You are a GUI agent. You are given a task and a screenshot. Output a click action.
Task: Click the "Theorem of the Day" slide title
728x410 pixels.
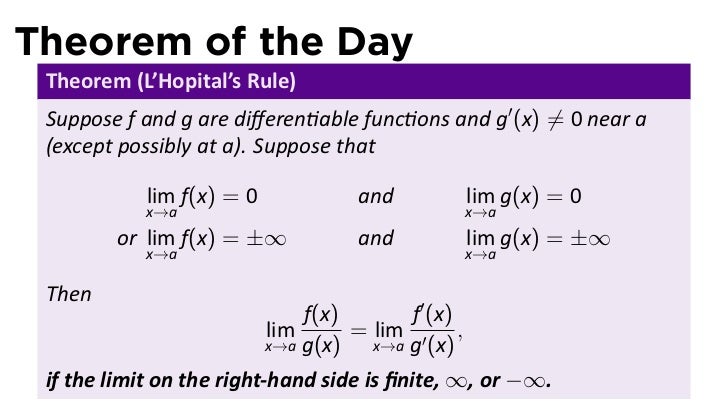click(214, 43)
